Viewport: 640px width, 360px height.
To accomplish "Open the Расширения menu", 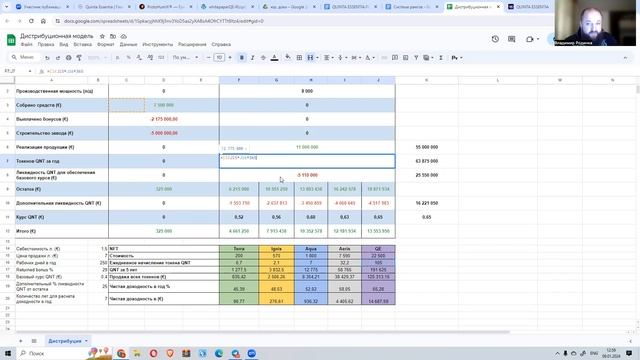I will point(192,44).
